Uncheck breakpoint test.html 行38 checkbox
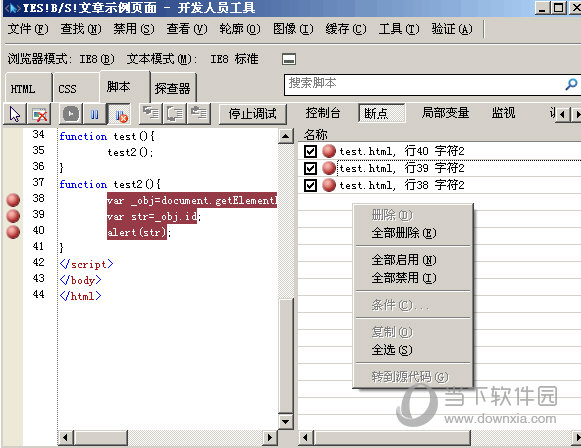This screenshot has width=581, height=448. (310, 185)
